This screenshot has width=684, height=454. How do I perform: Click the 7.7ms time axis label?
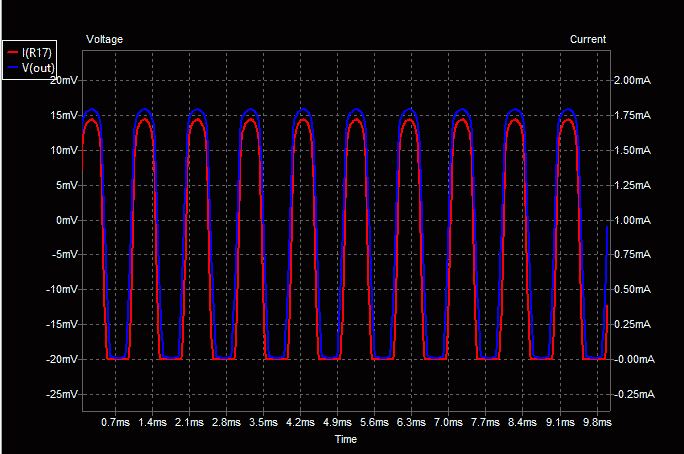coord(485,422)
